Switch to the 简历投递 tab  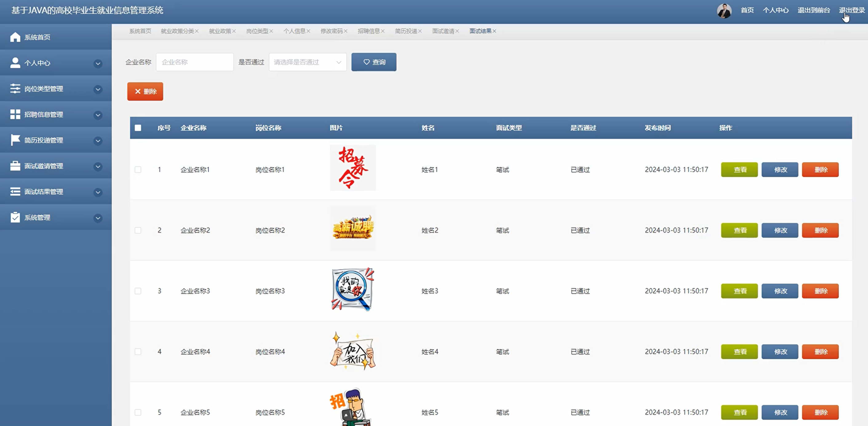tap(406, 31)
